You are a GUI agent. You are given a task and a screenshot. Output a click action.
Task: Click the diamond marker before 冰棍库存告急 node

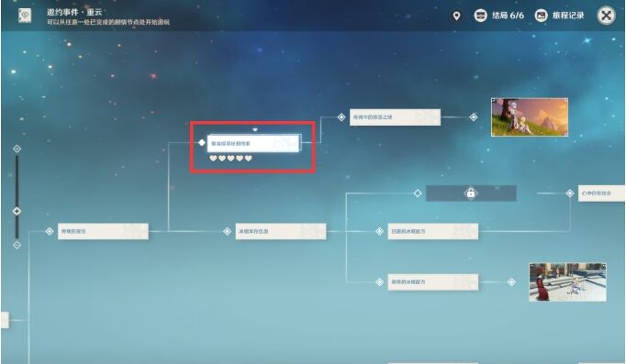coord(227,231)
